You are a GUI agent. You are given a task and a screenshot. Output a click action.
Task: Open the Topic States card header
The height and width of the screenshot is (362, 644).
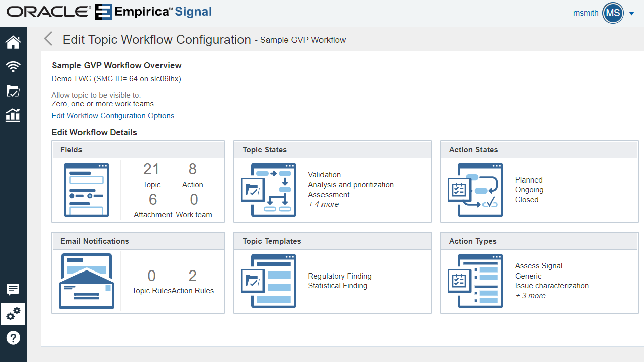(x=333, y=150)
